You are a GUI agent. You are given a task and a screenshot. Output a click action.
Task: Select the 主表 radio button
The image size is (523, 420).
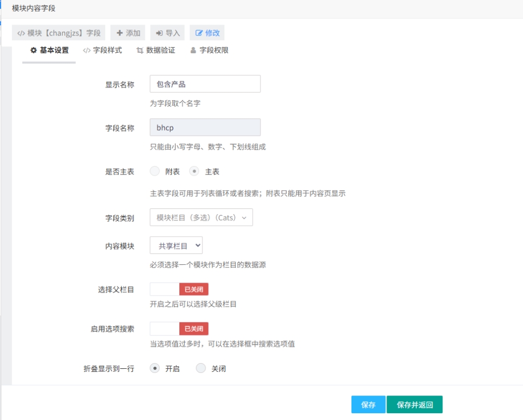tap(195, 171)
